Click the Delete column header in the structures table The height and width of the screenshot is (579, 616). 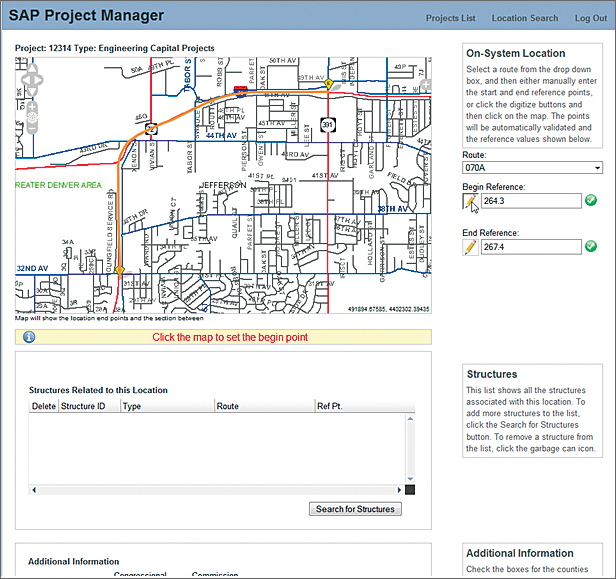(x=44, y=406)
